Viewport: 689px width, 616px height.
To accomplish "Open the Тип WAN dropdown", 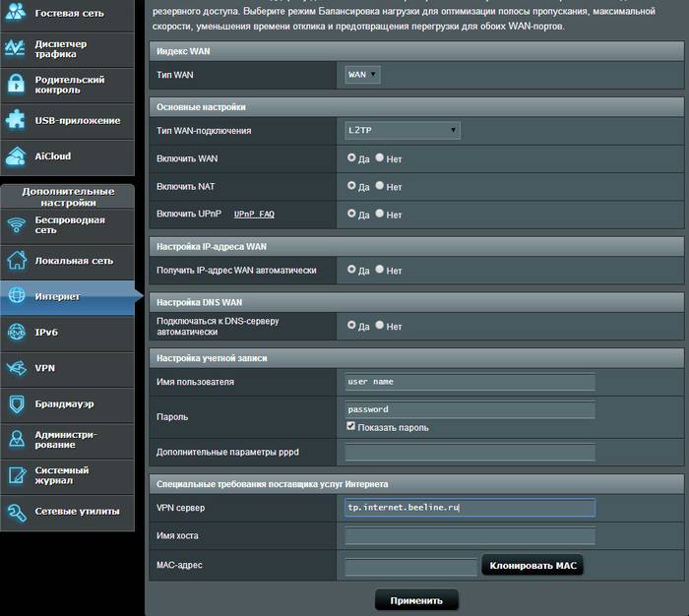I will click(x=362, y=74).
